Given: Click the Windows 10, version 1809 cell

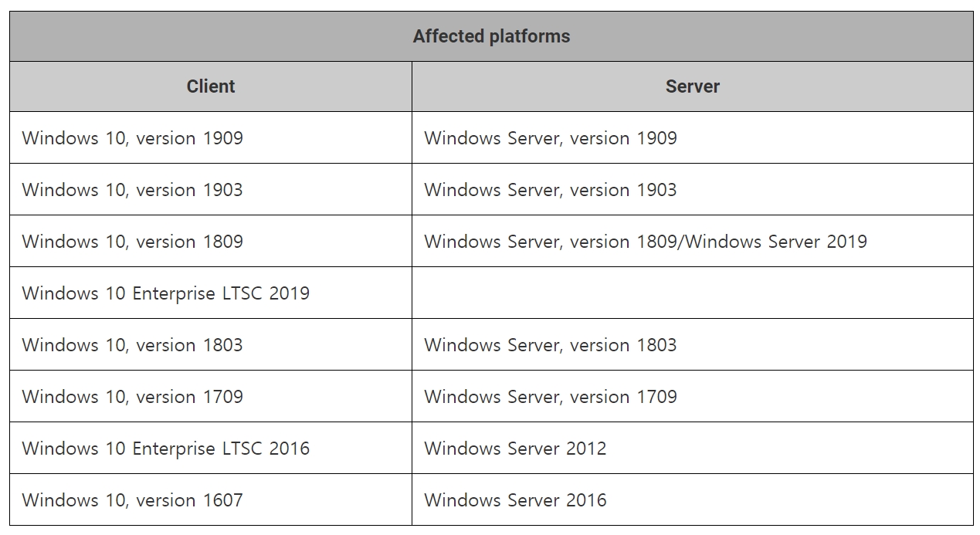Looking at the screenshot, I should (x=133, y=242).
